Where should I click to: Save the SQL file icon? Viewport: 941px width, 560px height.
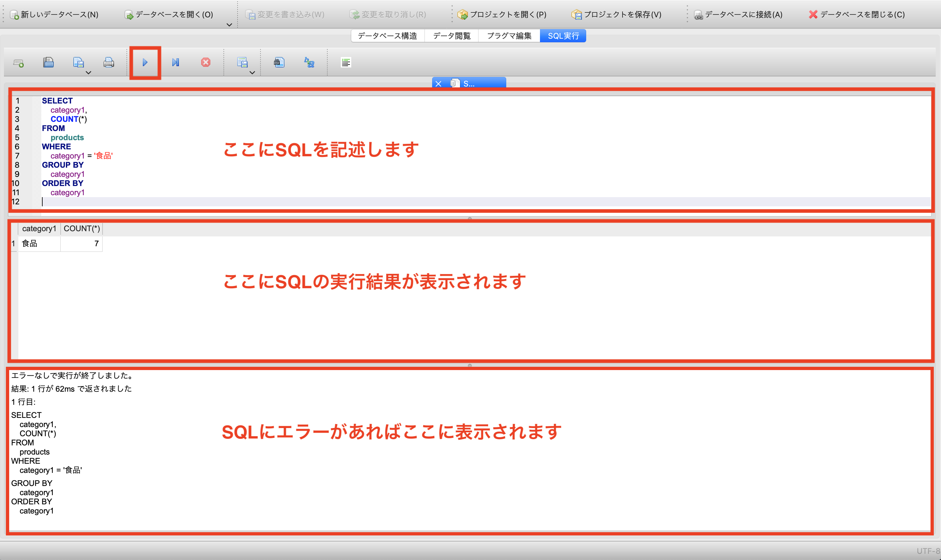(78, 62)
